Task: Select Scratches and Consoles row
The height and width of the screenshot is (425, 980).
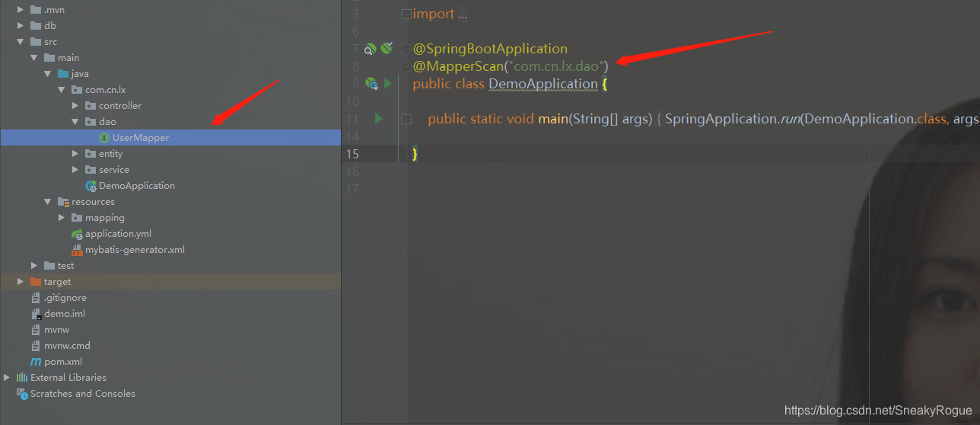Action: [x=170, y=394]
